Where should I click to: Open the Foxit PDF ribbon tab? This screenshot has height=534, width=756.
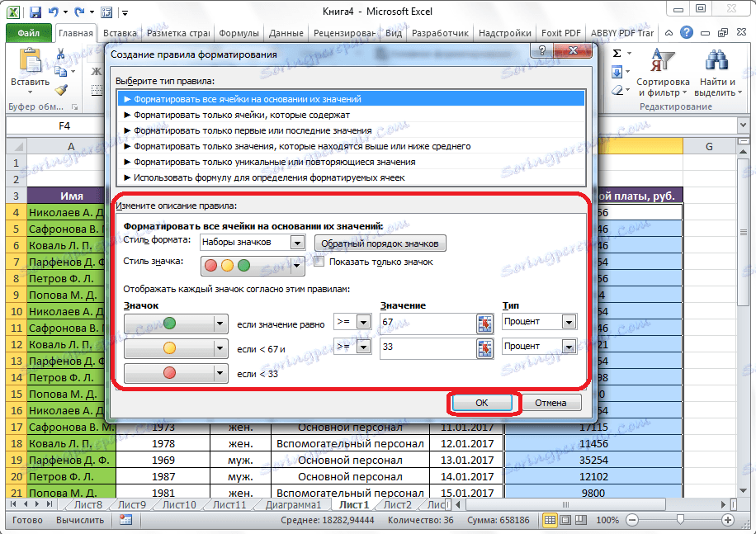560,33
